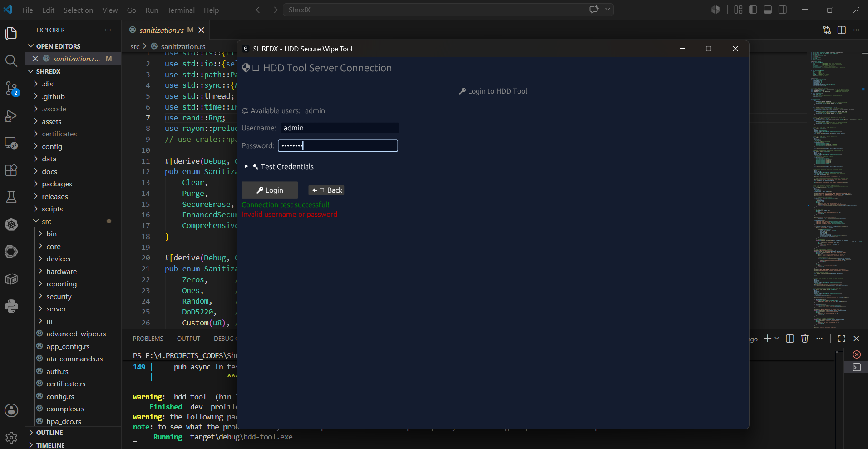Open certificate.rs in the explorer
This screenshot has height=449, width=868.
pyautogui.click(x=74, y=384)
